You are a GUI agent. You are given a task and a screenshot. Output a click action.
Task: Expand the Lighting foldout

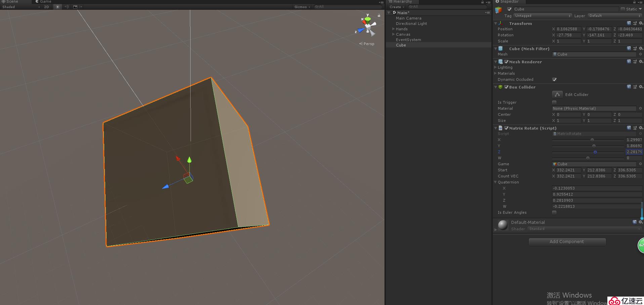[x=495, y=67]
